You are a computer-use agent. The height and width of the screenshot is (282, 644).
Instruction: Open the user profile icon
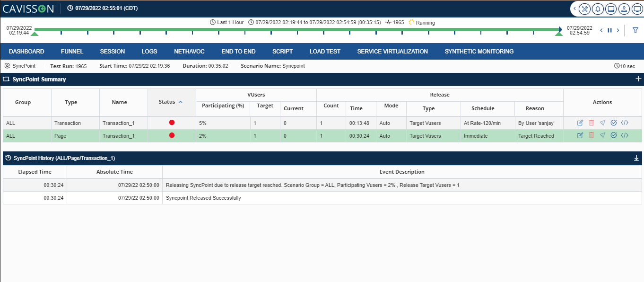pos(624,9)
